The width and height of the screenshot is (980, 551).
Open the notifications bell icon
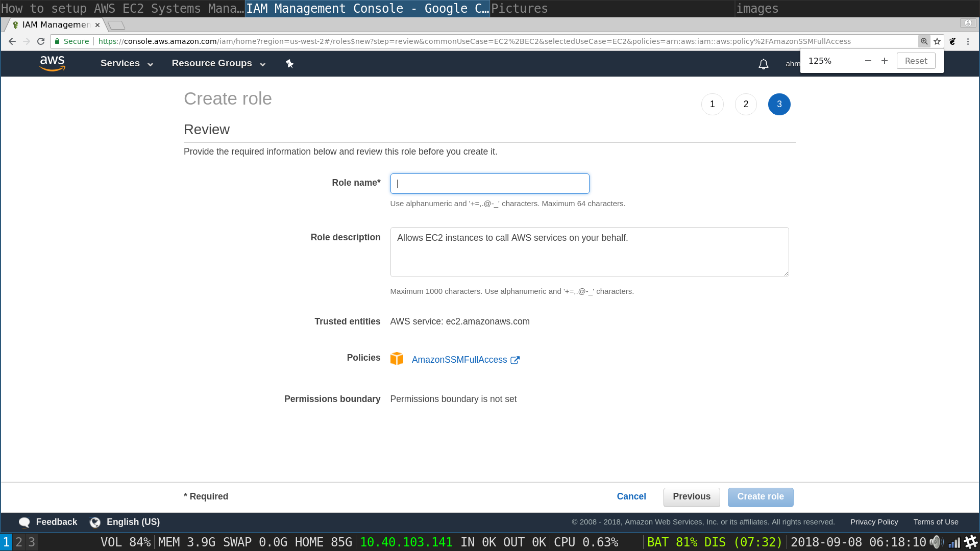point(763,64)
